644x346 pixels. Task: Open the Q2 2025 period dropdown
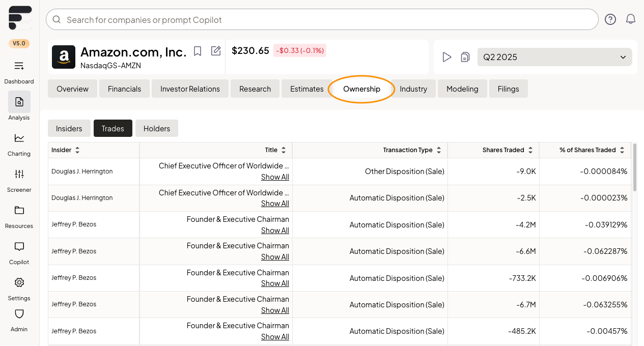[x=554, y=57]
